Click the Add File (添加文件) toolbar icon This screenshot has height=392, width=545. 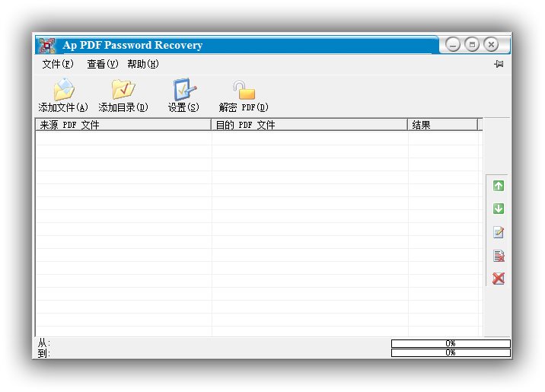point(64,90)
